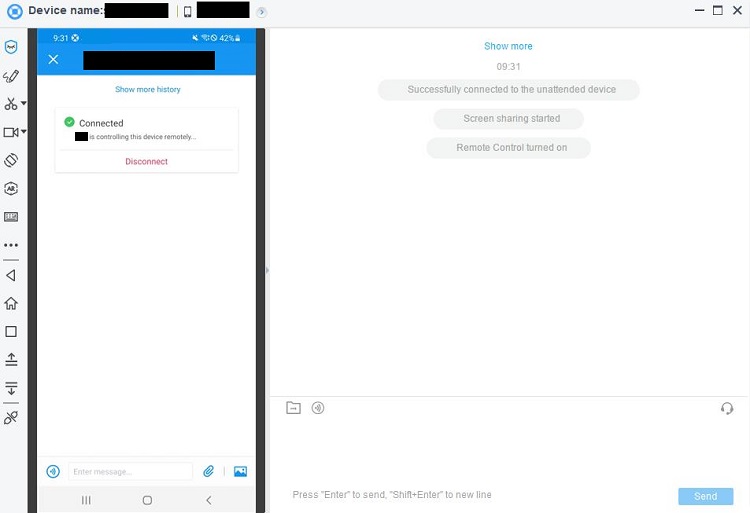Tap the red Disconnect button on the phone
The image size is (750, 513).
[146, 161]
